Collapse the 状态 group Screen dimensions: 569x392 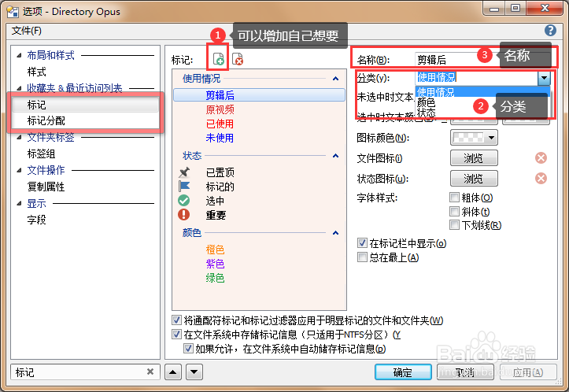336,156
